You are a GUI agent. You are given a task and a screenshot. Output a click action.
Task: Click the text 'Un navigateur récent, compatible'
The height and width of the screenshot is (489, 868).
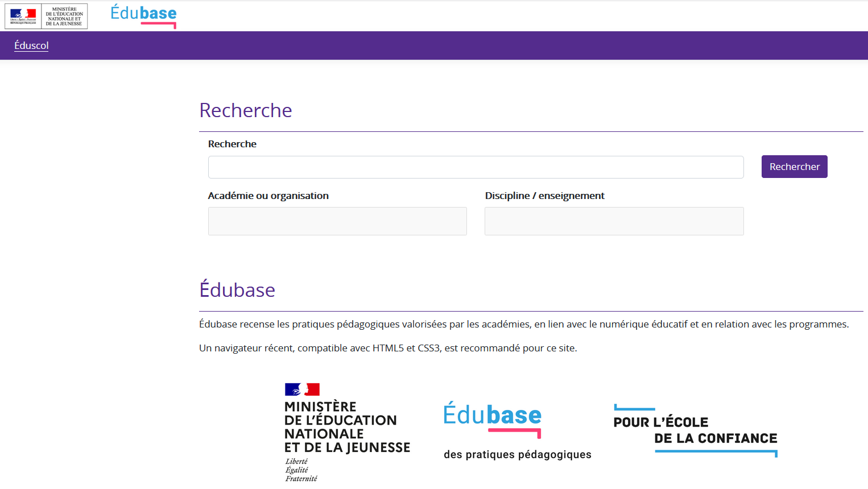[x=388, y=348]
